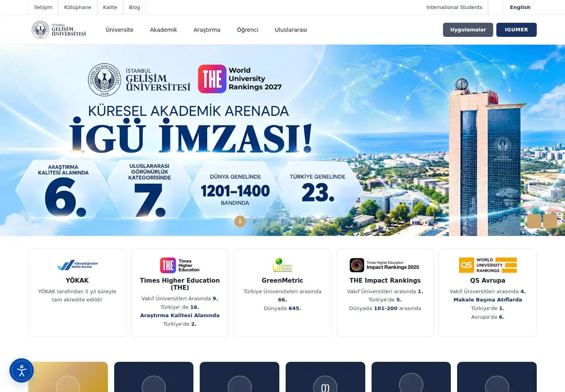Go to the İletişim page

(x=43, y=7)
